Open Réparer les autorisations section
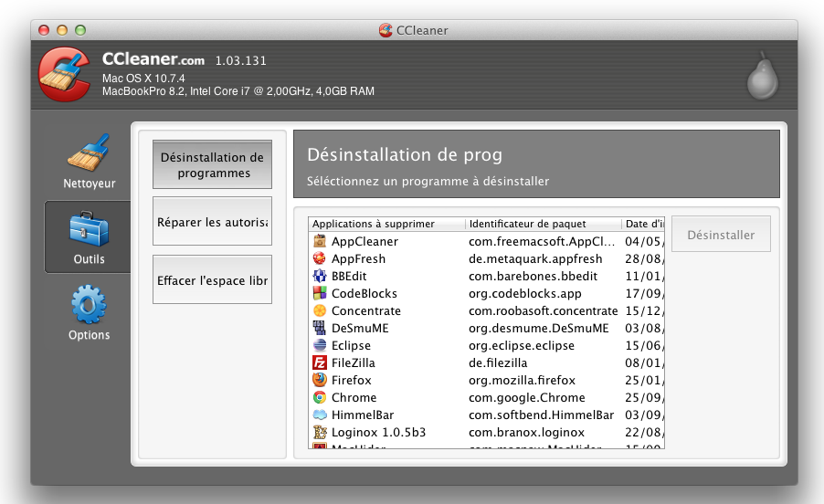 point(212,222)
